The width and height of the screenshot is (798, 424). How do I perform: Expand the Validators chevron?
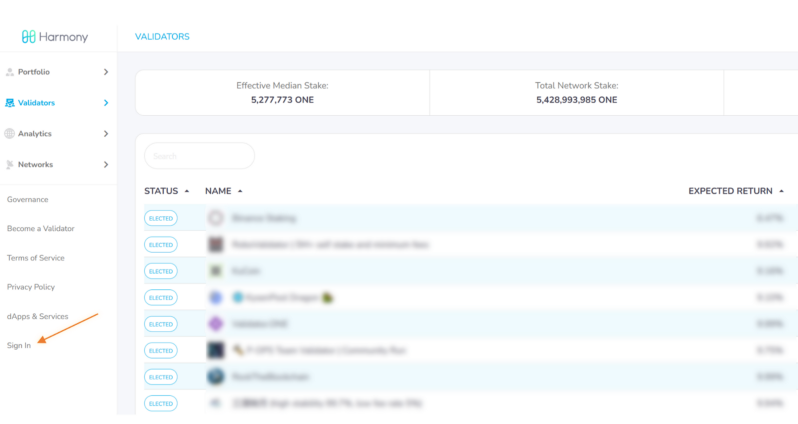[106, 103]
